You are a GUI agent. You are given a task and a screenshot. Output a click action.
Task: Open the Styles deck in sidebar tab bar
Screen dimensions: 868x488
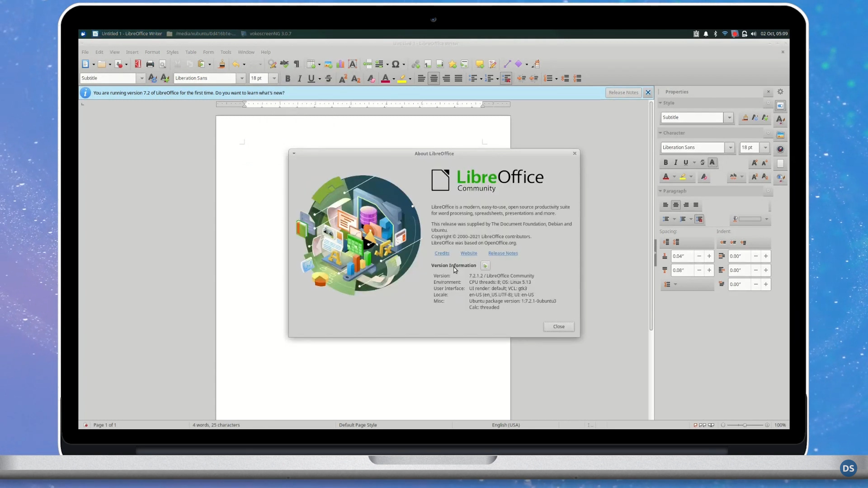click(780, 120)
